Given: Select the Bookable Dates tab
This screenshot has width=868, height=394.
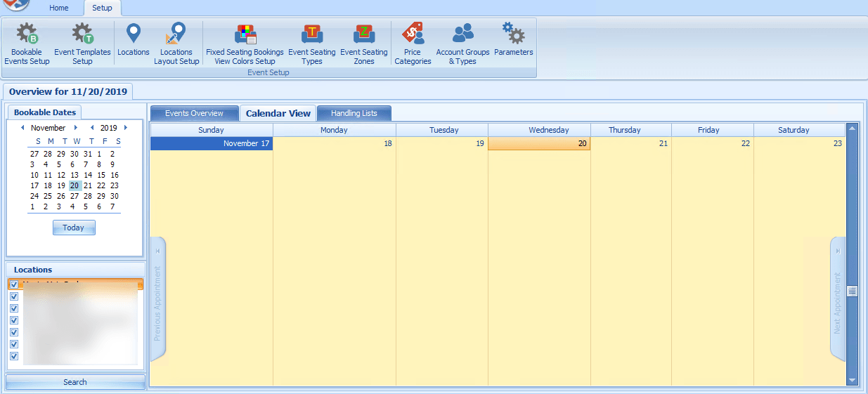Looking at the screenshot, I should (45, 112).
